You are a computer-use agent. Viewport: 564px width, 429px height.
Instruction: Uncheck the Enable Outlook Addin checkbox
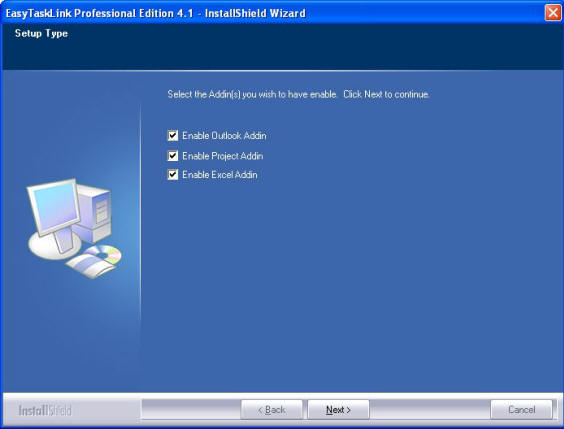pos(173,136)
